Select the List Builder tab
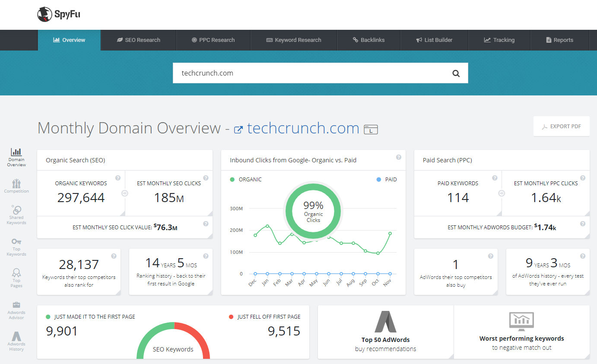This screenshot has width=597, height=364. click(x=434, y=40)
